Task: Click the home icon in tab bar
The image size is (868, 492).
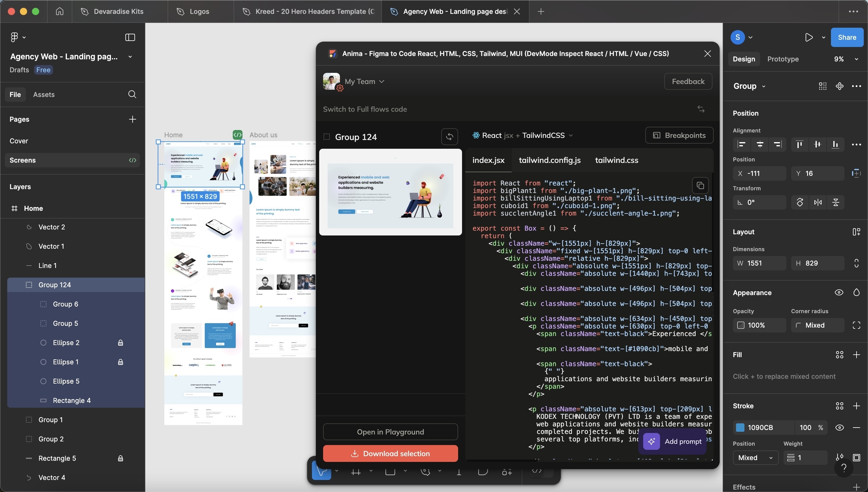Action: coord(59,11)
